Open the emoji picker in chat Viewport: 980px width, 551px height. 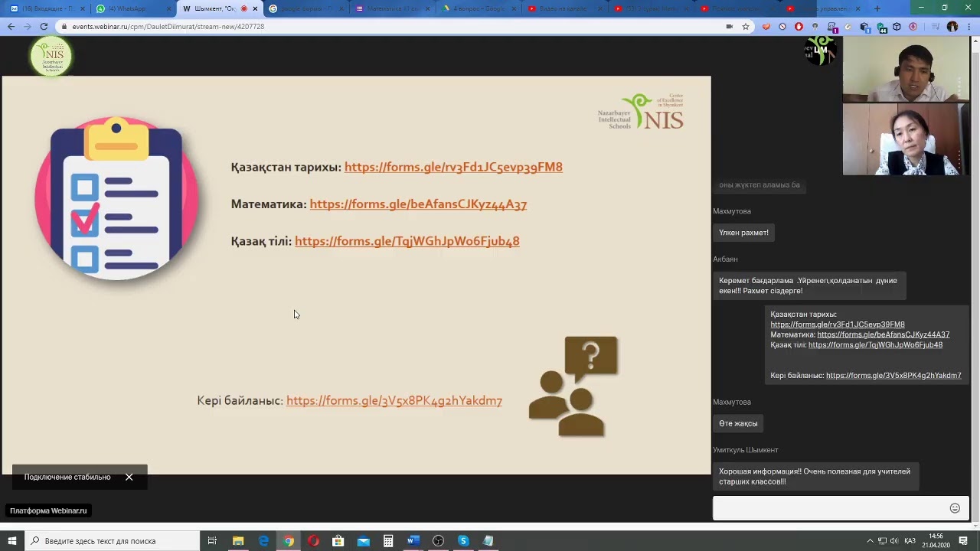point(955,508)
